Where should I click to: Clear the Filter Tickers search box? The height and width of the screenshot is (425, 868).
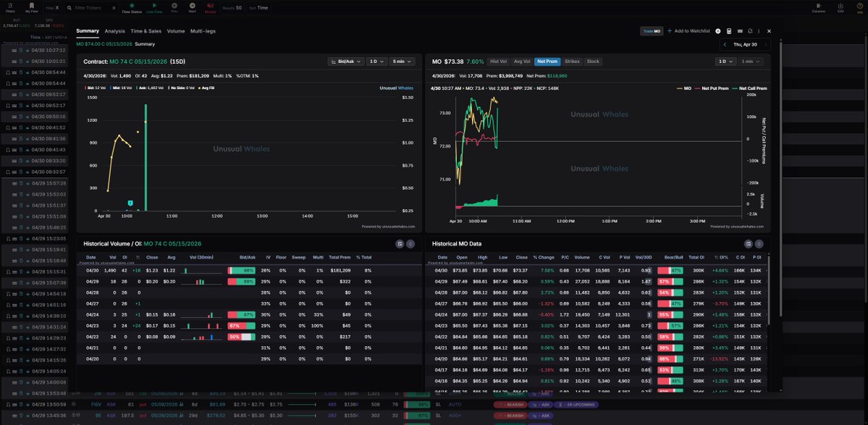click(x=113, y=8)
